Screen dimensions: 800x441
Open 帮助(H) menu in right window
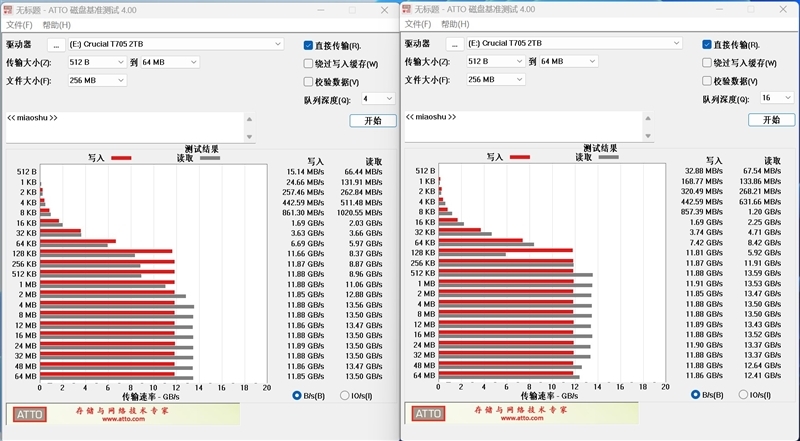[x=455, y=24]
